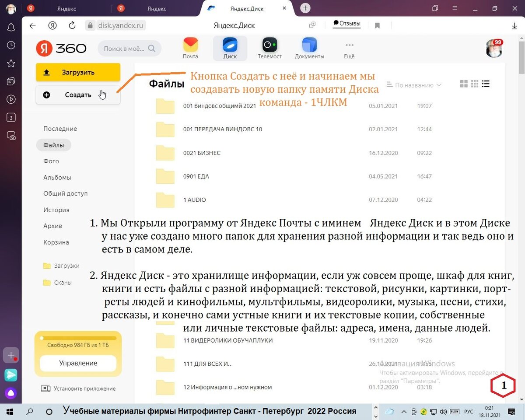This screenshot has width=525, height=420.
Task: Open collections icon in side panel
Action: coord(11,81)
